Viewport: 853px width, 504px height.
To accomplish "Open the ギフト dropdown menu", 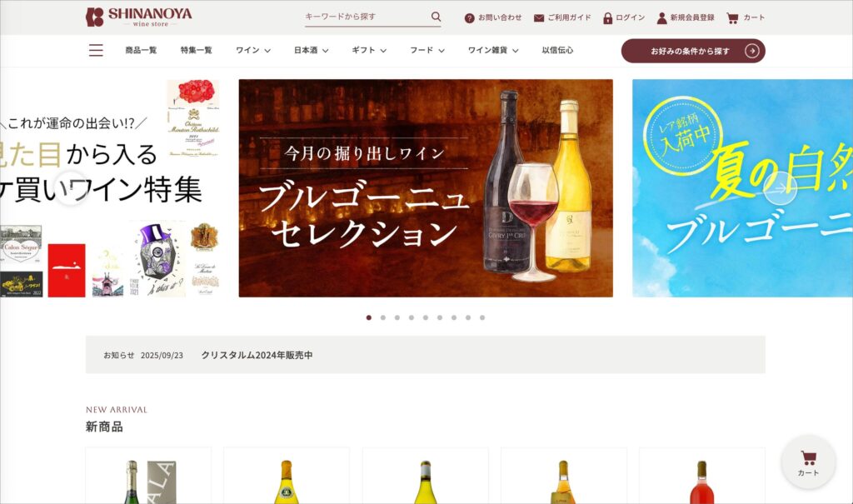I will (369, 50).
